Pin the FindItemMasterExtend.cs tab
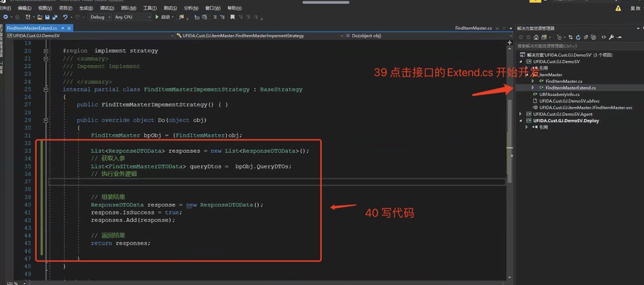The width and height of the screenshot is (644, 285). point(62,28)
